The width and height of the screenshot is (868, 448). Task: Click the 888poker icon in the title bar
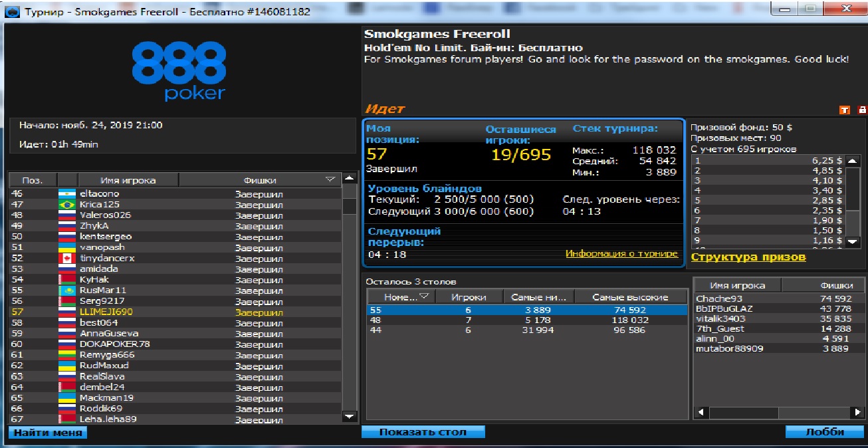[13, 11]
